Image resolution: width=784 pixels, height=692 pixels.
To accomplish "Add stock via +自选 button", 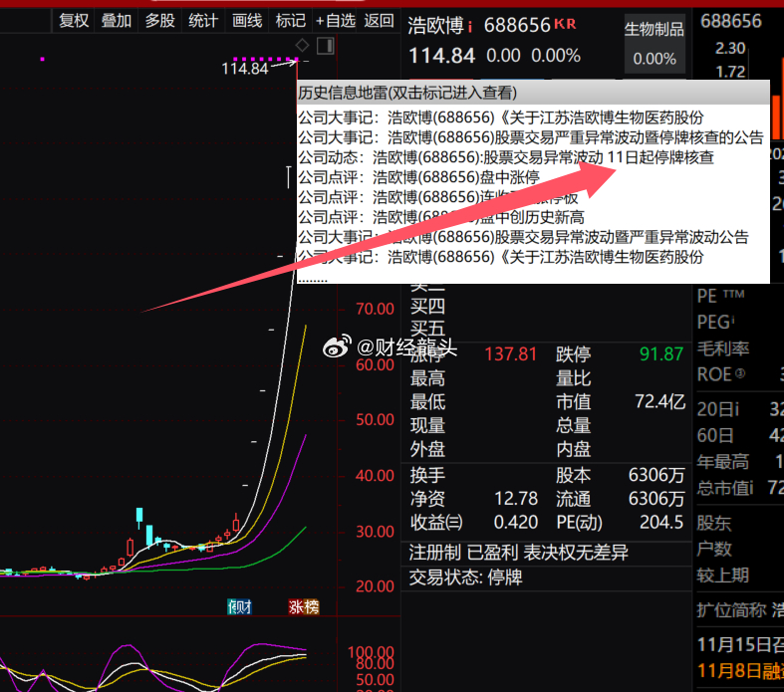I will 335,21.
